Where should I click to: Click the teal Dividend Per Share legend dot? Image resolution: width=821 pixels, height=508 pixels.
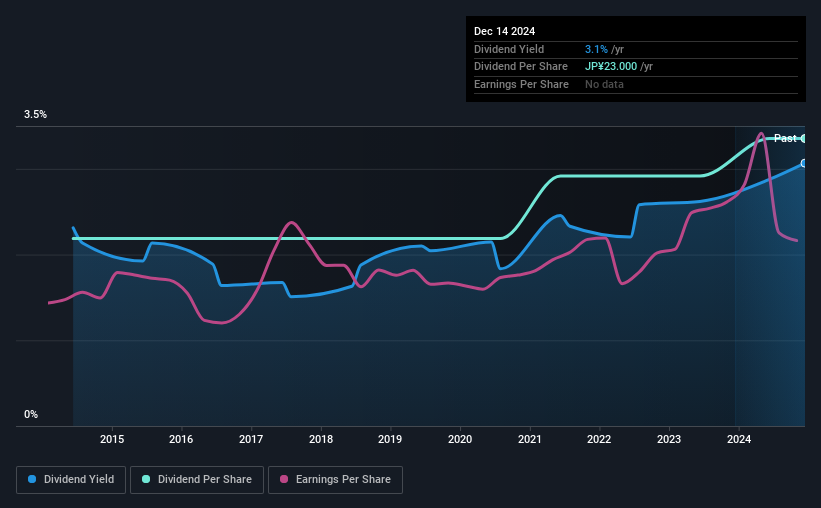pyautogui.click(x=146, y=479)
